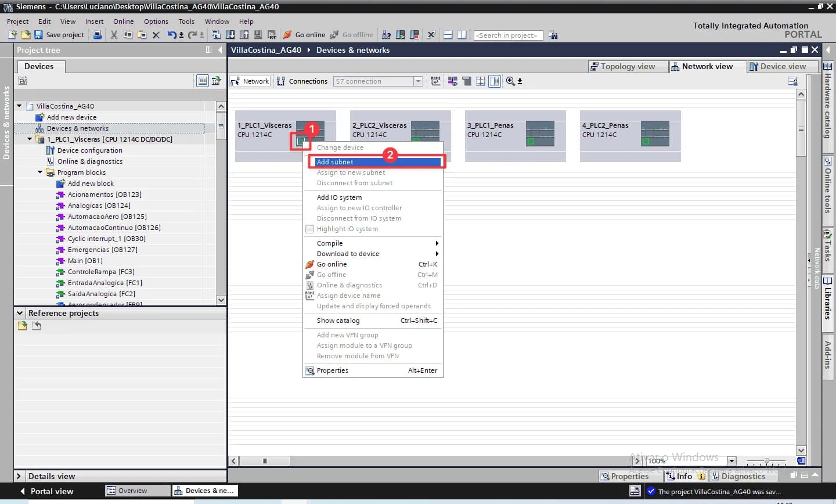Viewport: 836px width, 504px height.
Task: Open the zoom level 100% selector
Action: tap(732, 460)
